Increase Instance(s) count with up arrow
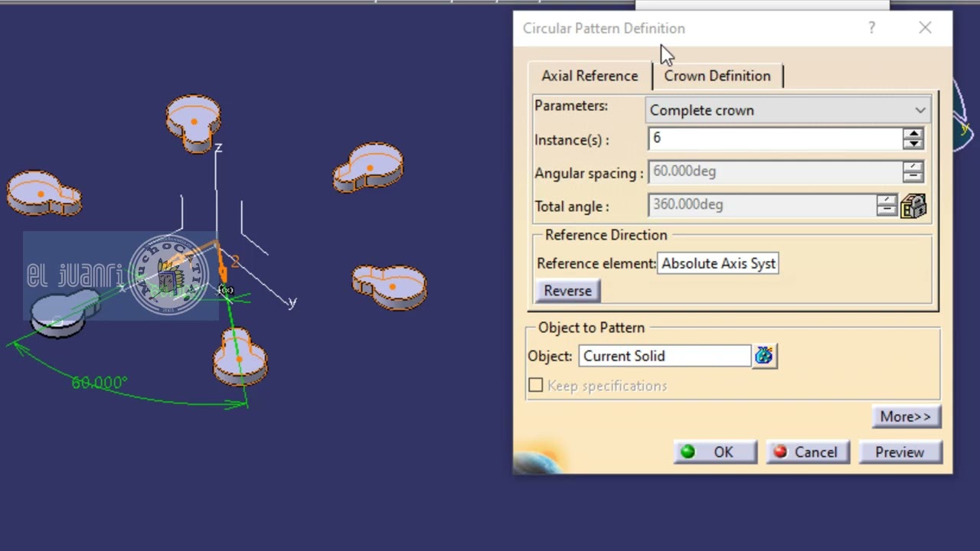Screen dimensions: 980x551 pyautogui.click(x=913, y=133)
